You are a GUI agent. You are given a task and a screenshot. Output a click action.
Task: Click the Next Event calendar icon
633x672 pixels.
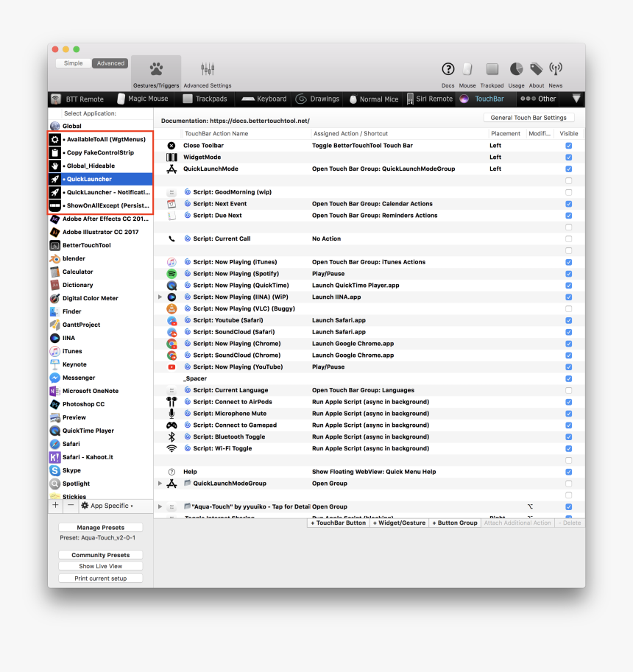[x=171, y=204]
